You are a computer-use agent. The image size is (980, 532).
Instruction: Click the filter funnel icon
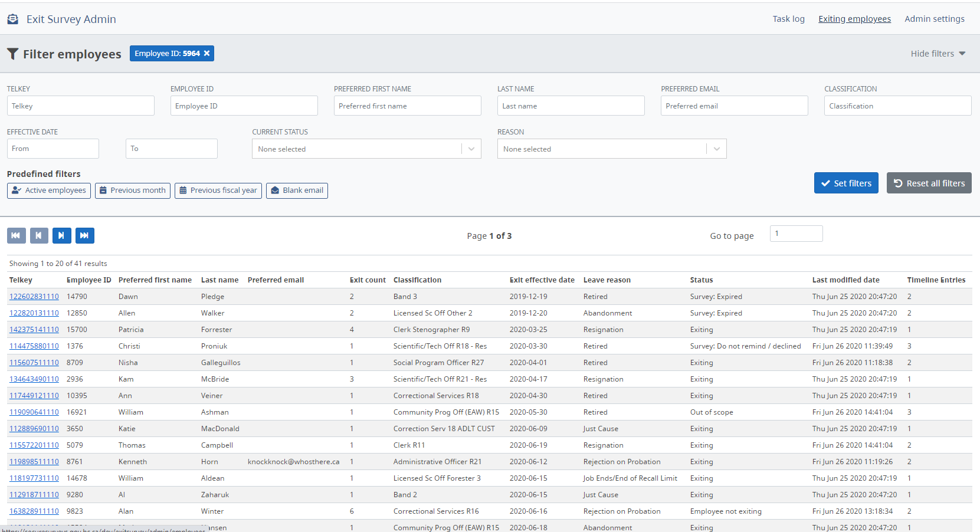click(12, 54)
